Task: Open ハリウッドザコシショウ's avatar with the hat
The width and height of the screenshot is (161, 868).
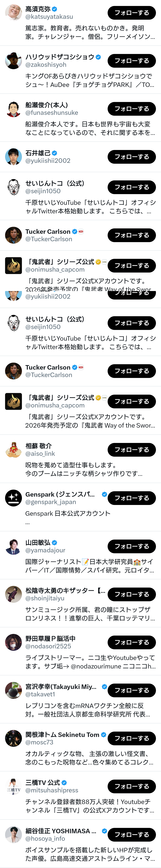Action: coord(13,61)
